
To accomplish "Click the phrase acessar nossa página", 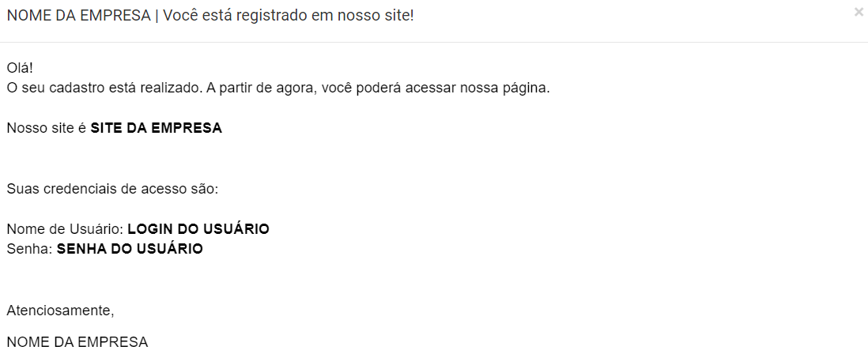I will click(477, 88).
